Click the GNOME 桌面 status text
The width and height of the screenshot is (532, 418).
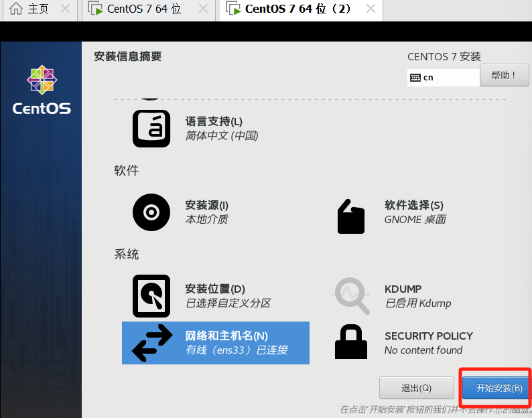pyautogui.click(x=415, y=220)
